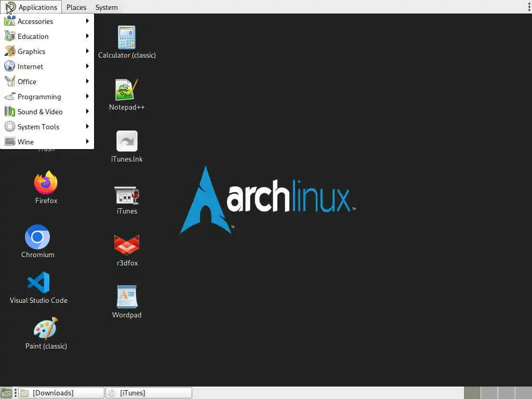Click the Accessories category icon

click(x=9, y=21)
